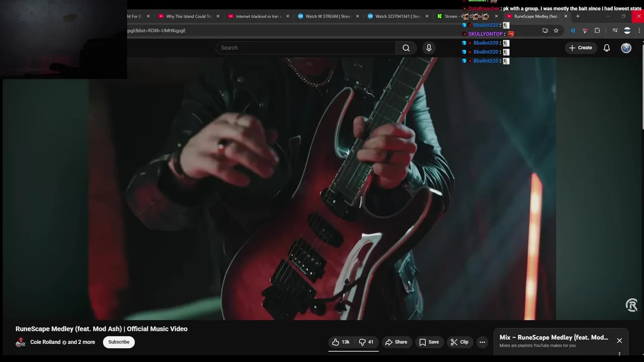Switch to 'Internet blackout in Iran' tab
Screen dimensions: 644x362
tap(258, 16)
